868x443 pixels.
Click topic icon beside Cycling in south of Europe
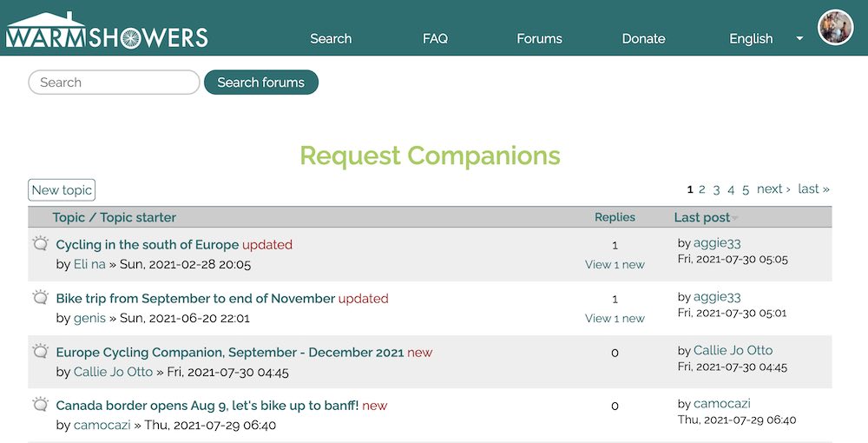[40, 243]
